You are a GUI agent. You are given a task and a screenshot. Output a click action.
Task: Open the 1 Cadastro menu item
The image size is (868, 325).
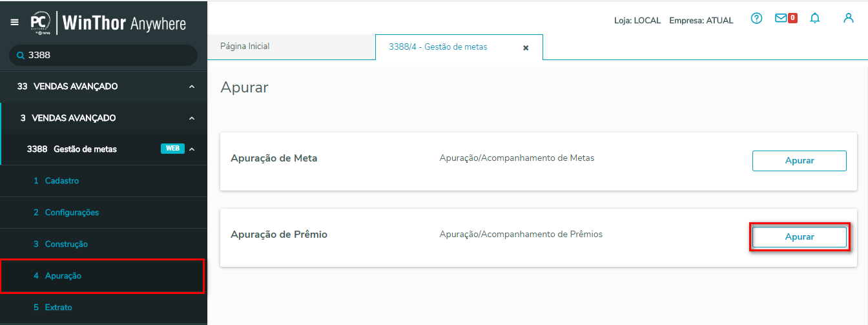61,181
